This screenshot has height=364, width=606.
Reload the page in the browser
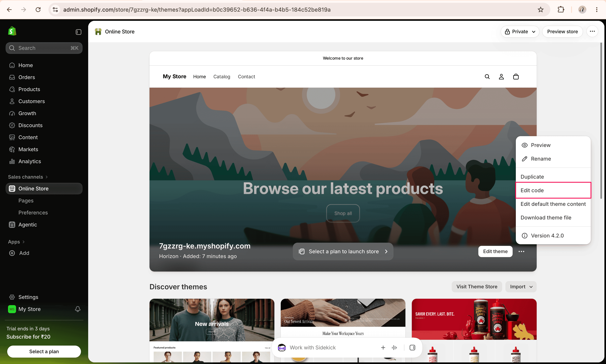38,10
